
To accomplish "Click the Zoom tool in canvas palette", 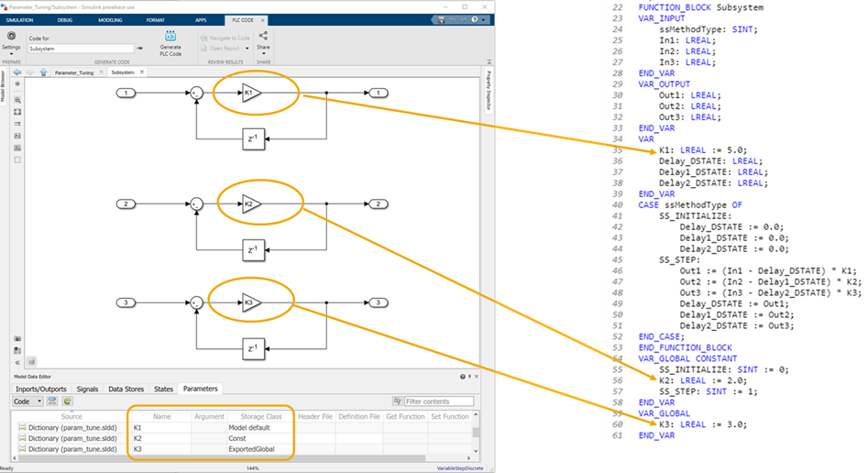I will 16,99.
